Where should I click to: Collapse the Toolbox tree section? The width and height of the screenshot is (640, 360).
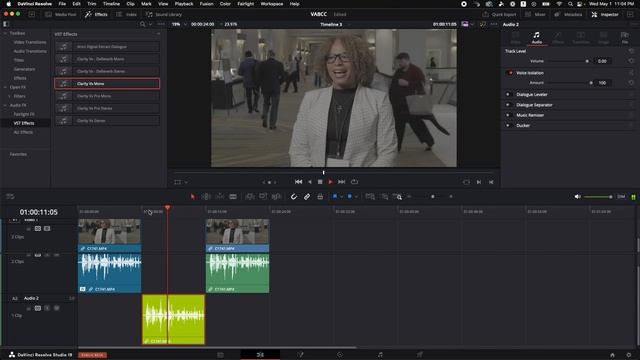pyautogui.click(x=5, y=33)
